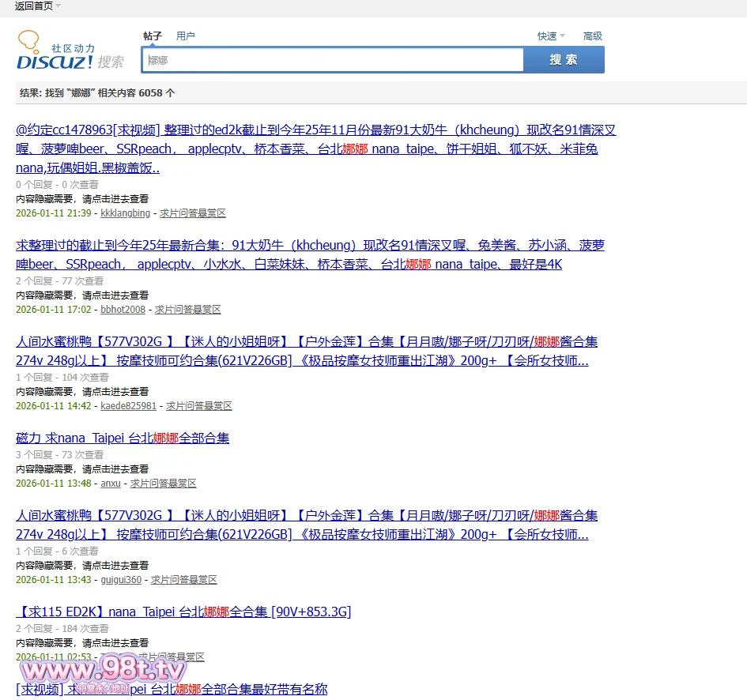This screenshot has width=747, height=700.
Task: Open the result title starting with 磁力
Action: (123, 438)
